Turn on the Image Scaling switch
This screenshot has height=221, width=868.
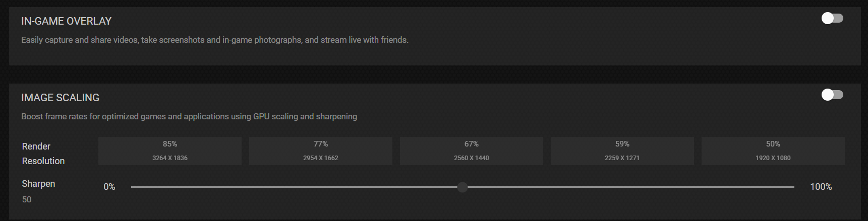pos(832,95)
